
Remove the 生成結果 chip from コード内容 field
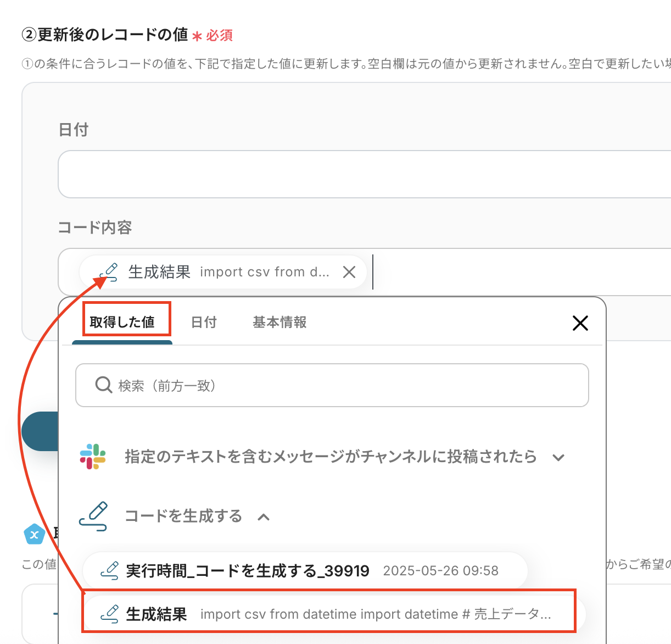(x=349, y=272)
